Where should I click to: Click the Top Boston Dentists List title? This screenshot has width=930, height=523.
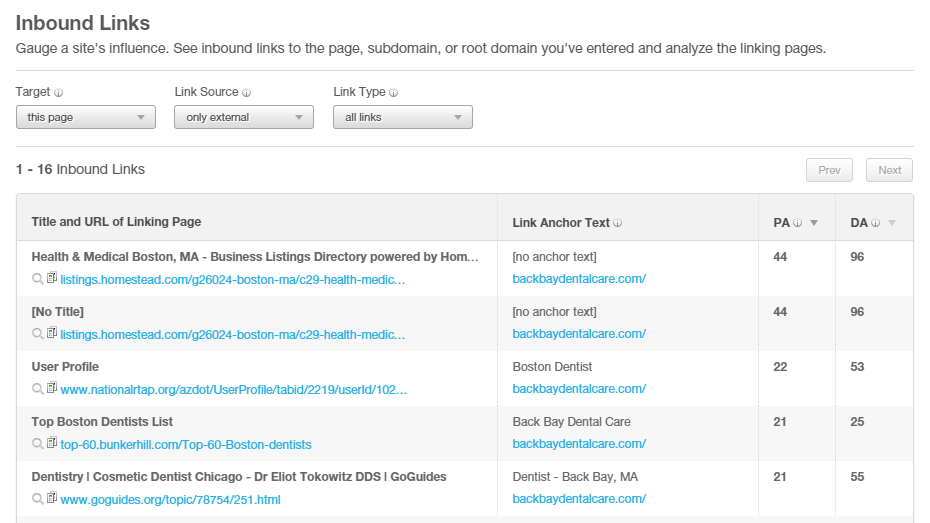[x=102, y=422]
